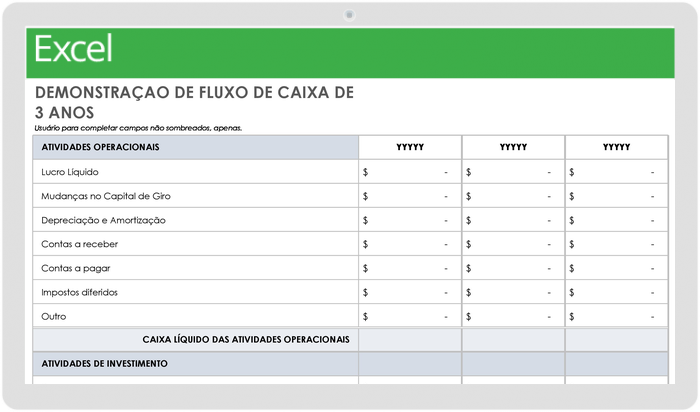Click third-year cell for Depreciação e Amortização
The height and width of the screenshot is (412, 700).
(x=616, y=220)
